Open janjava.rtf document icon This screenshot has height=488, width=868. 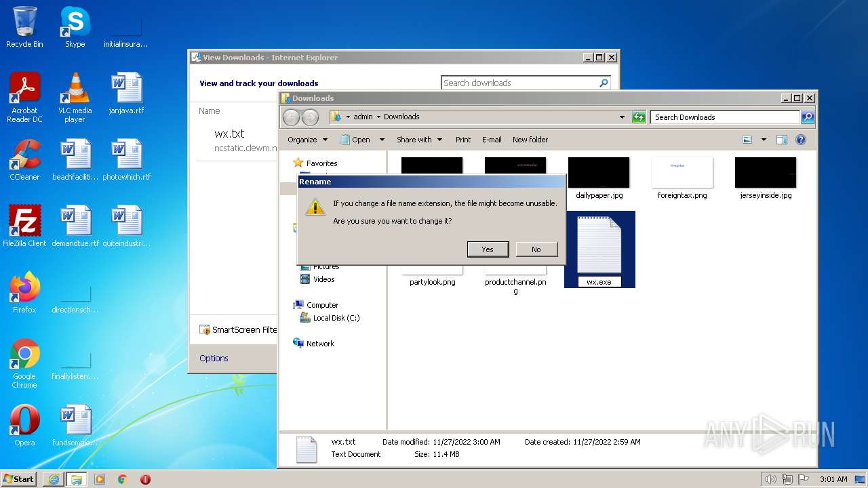click(x=126, y=94)
